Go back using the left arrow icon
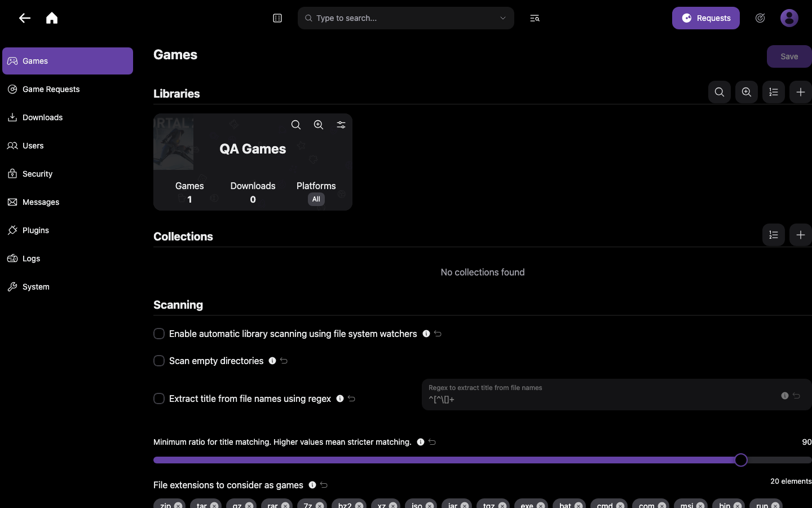The height and width of the screenshot is (508, 812). 24,18
